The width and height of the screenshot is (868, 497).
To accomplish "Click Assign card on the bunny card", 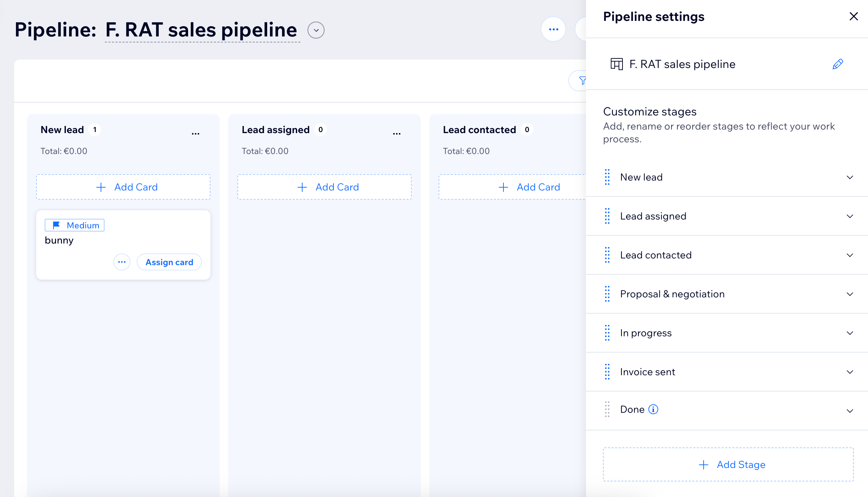I will coord(169,262).
